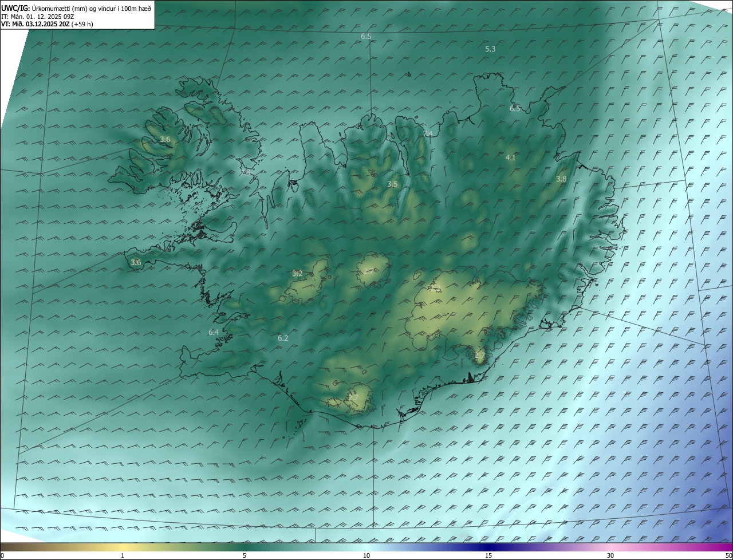Click the bold valid time 'VT: Mið. 03.12.2025 20Z'
The width and height of the screenshot is (733, 560).
35,24
